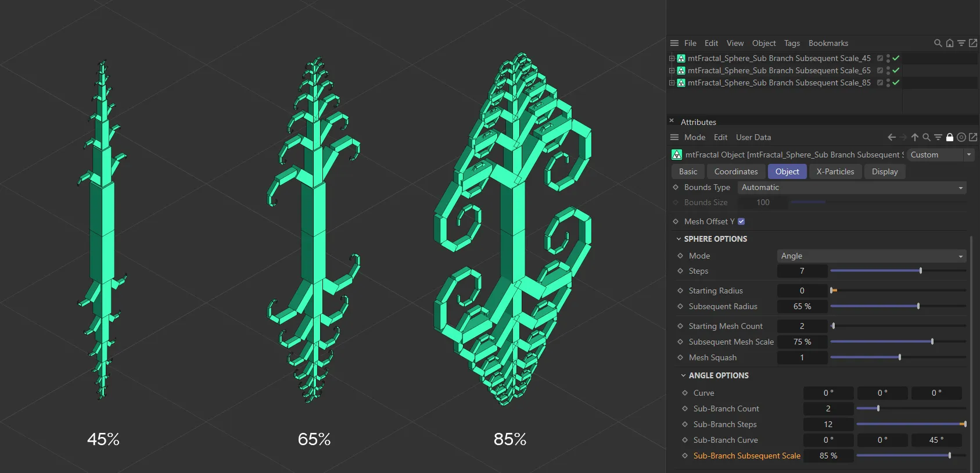Click Subsequent Radius slider handle

918,306
